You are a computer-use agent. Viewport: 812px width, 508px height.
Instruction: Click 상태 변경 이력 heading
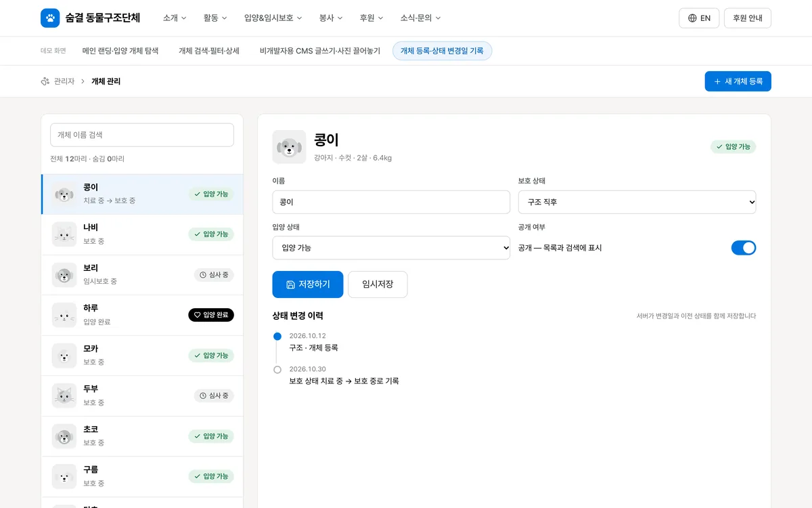click(298, 316)
